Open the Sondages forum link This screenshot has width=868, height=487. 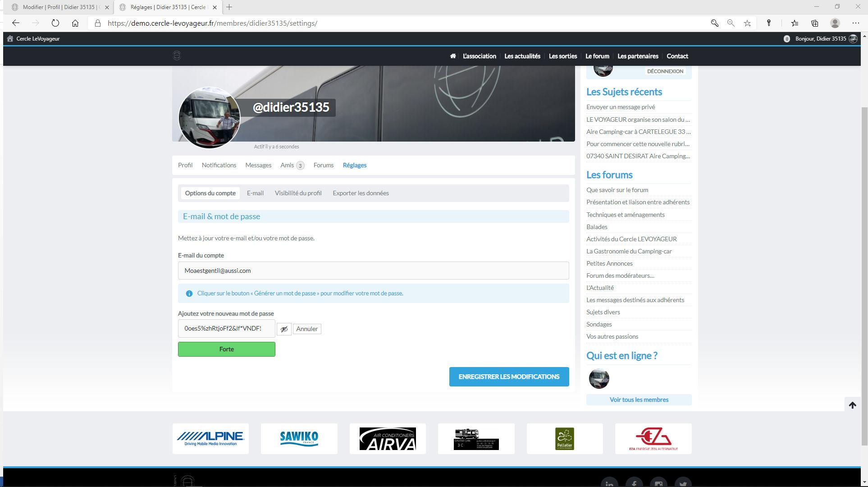tap(599, 324)
